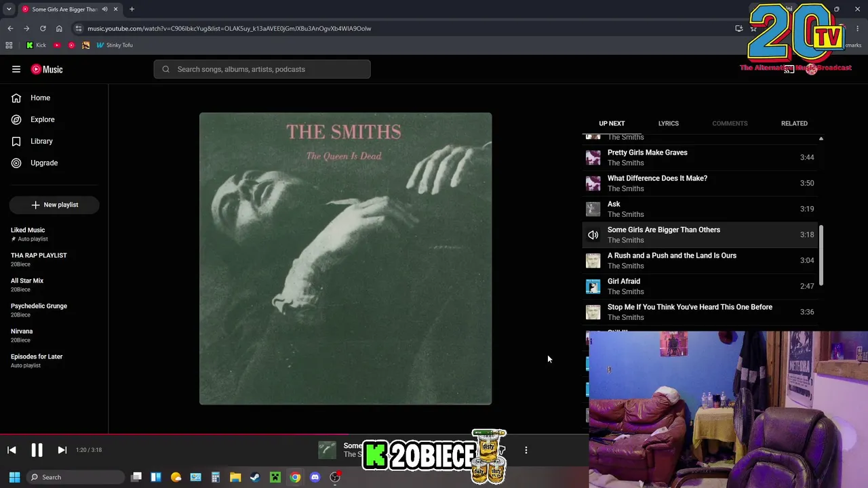868x488 pixels.
Task: Open the browser home page
Action: click(x=59, y=28)
